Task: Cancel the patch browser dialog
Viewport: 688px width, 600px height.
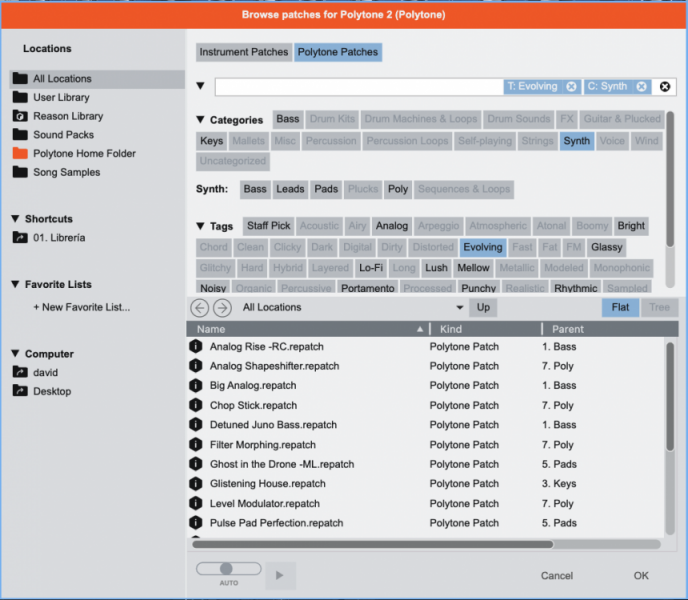Action: [x=557, y=575]
